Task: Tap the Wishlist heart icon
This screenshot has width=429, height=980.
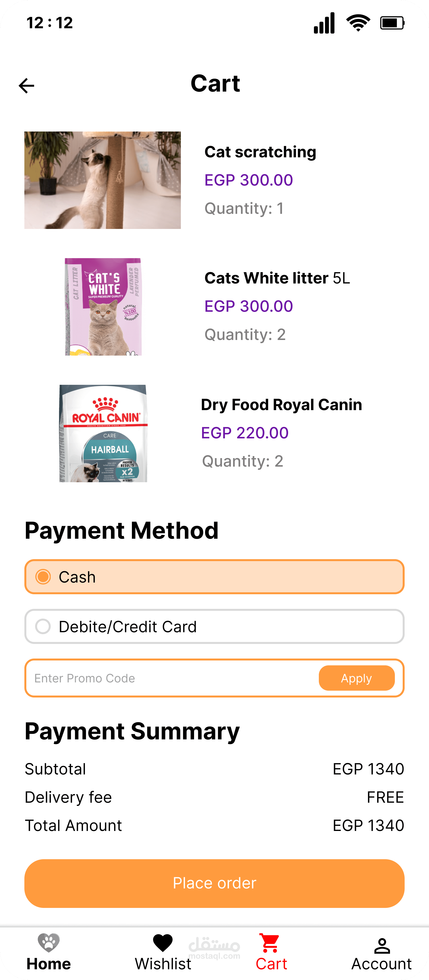Action: 163,943
